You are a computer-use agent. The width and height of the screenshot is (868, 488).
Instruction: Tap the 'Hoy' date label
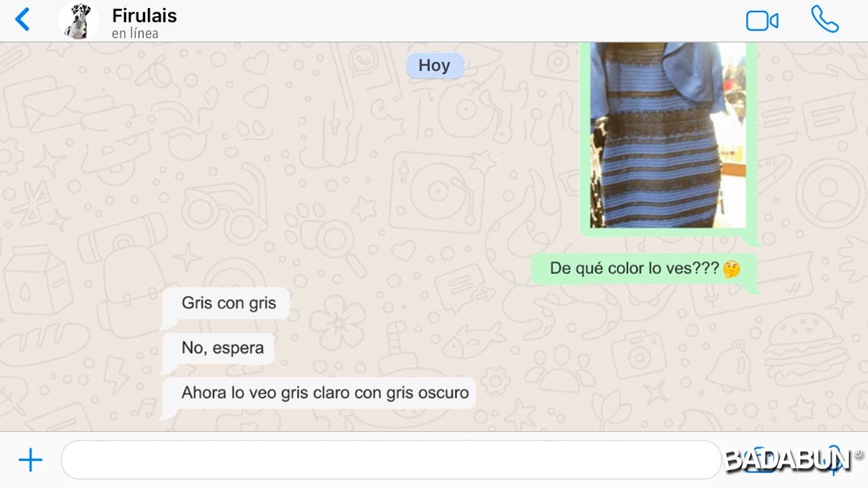click(434, 66)
